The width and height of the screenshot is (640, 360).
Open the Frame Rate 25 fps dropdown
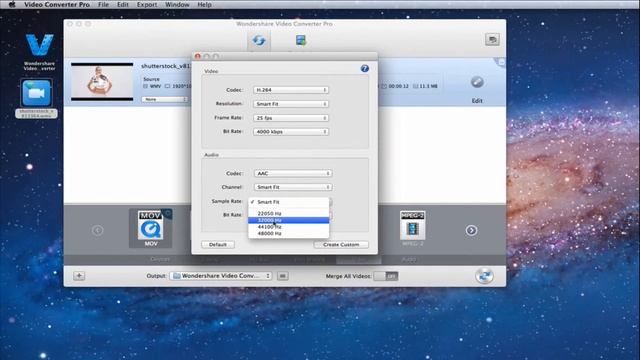coord(291,118)
